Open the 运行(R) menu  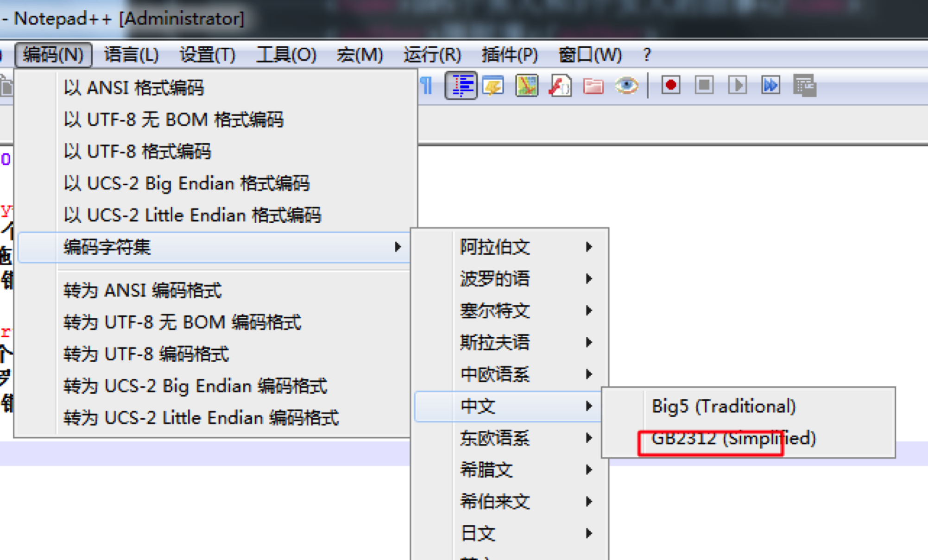point(432,55)
